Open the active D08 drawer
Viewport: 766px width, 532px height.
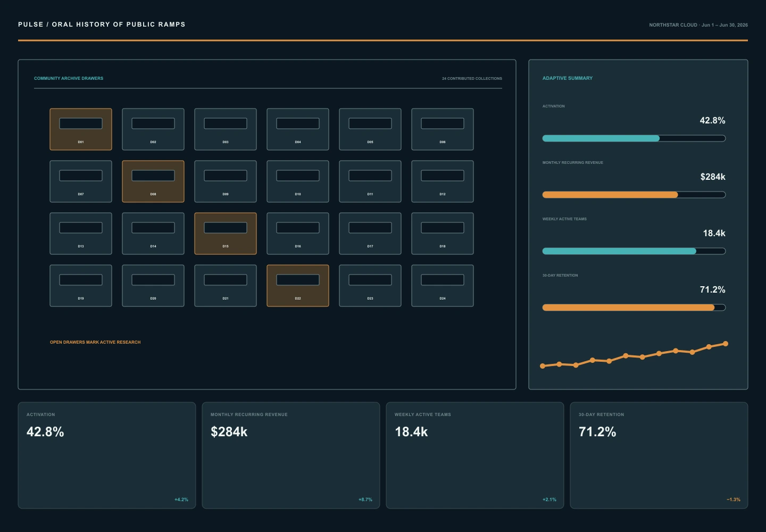pyautogui.click(x=153, y=181)
